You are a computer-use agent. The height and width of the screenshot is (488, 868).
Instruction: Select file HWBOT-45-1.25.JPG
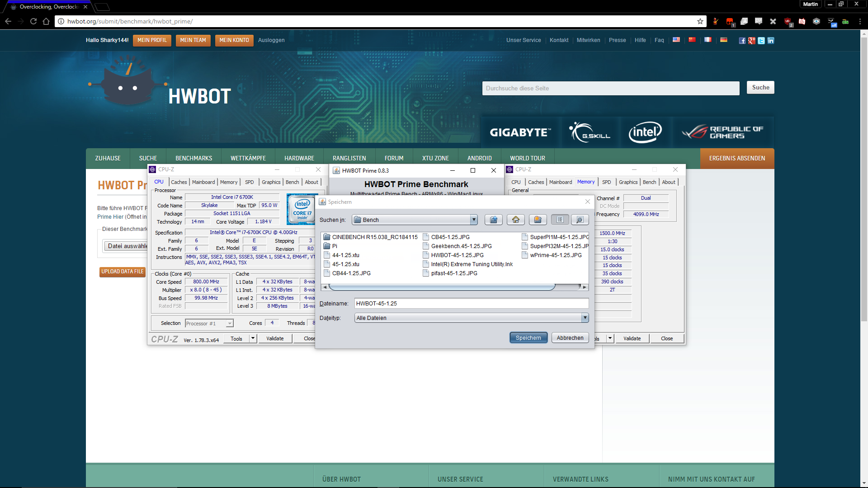click(x=453, y=255)
